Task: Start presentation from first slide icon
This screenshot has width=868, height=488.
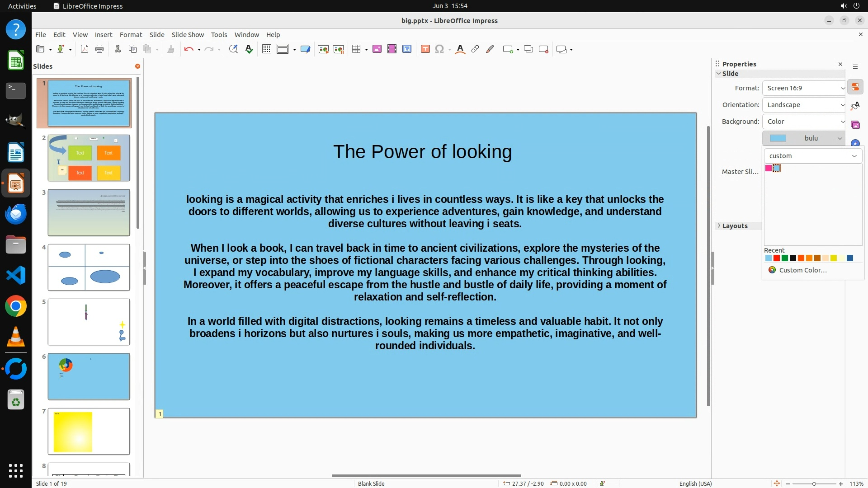Action: (324, 49)
